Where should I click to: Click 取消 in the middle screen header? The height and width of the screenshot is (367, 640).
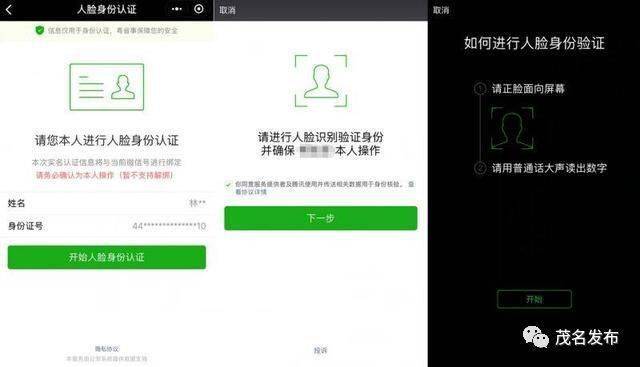[227, 10]
